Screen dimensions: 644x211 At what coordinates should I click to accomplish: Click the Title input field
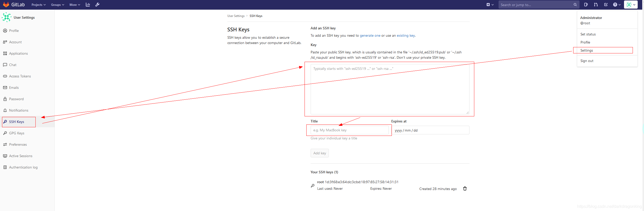pyautogui.click(x=350, y=130)
